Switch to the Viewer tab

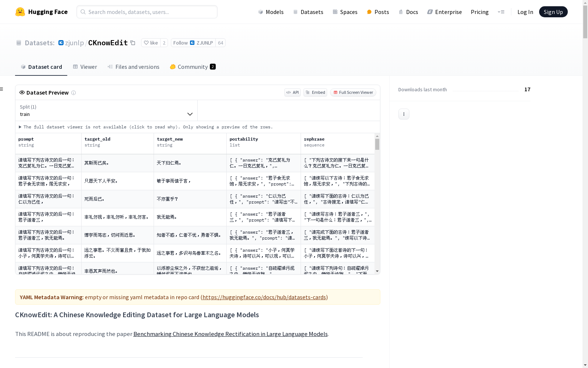pos(85,67)
